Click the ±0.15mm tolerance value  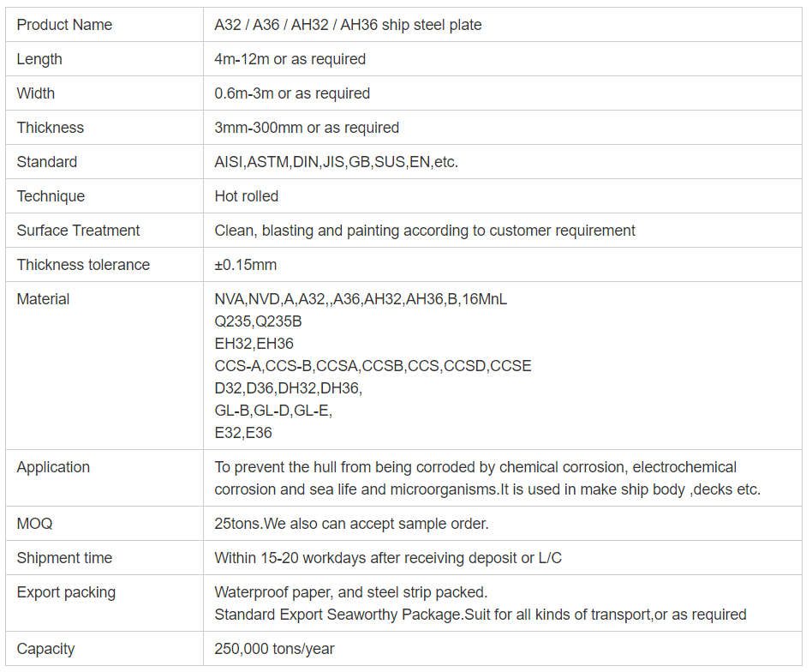click(246, 265)
